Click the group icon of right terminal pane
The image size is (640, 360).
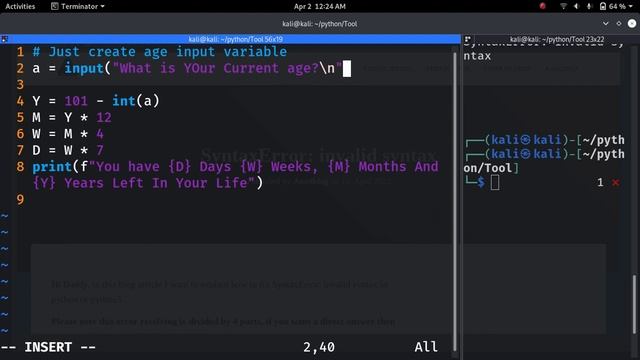(468, 39)
